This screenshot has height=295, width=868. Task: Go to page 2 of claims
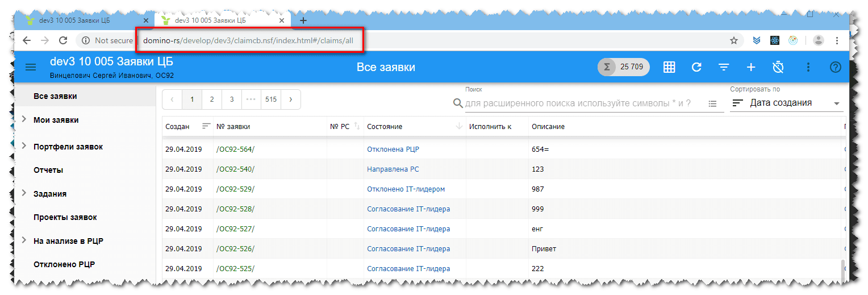click(x=212, y=99)
